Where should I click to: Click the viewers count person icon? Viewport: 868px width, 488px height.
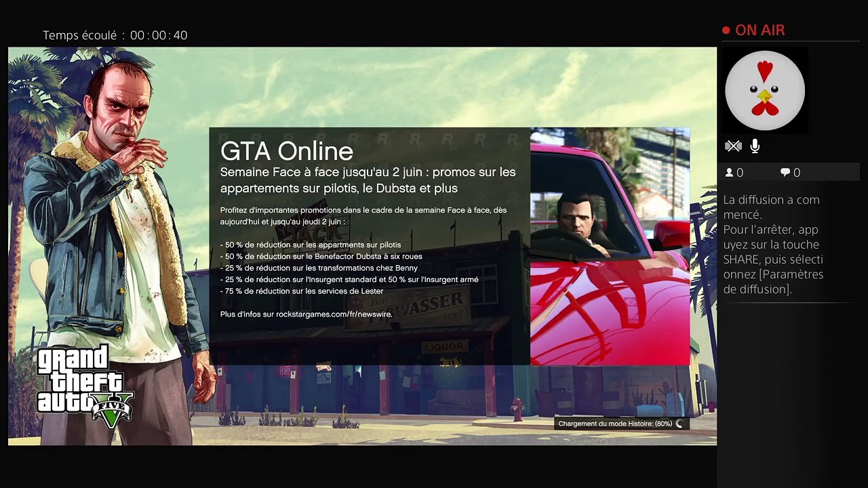tap(730, 173)
